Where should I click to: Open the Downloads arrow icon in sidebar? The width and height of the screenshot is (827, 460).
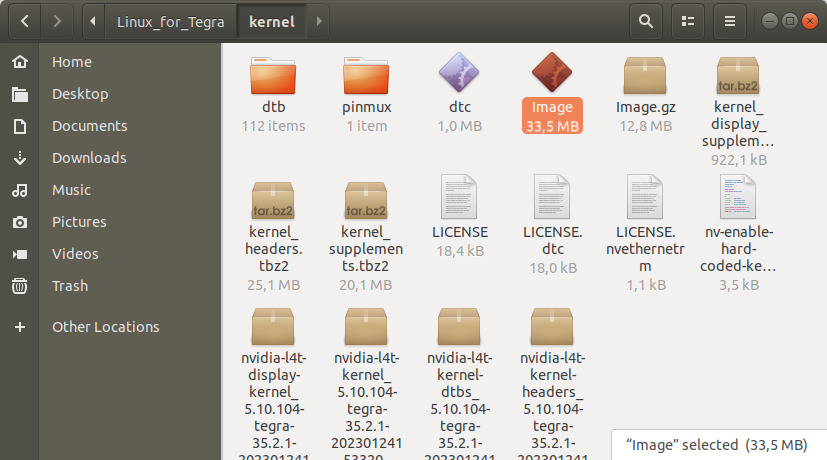20,158
